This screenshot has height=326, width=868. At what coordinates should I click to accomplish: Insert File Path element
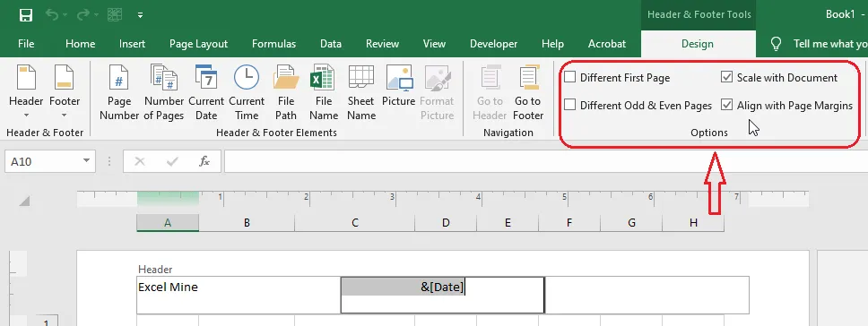(x=286, y=93)
